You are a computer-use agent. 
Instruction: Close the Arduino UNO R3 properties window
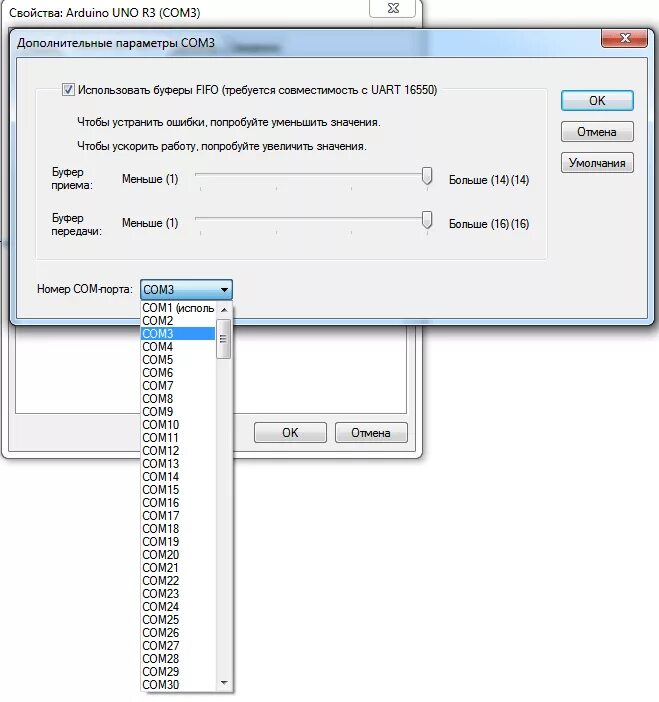point(393,8)
